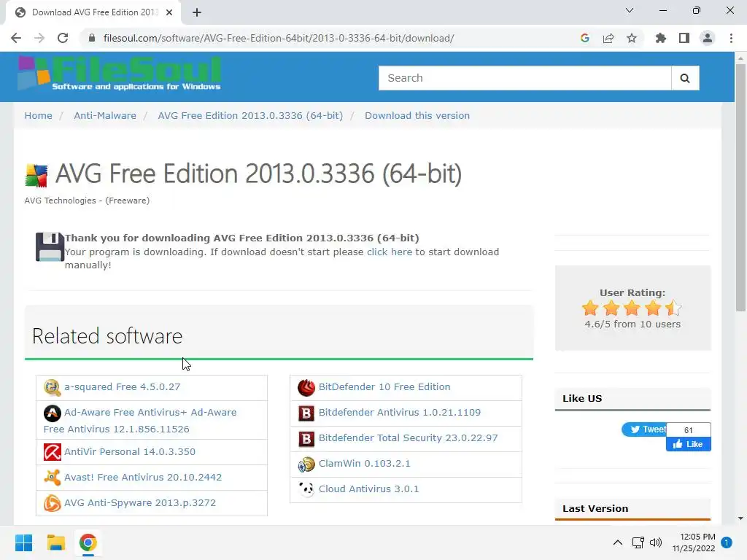747x560 pixels.
Task: Open Bitdefender Total Security 23.0.22.97 link
Action: [409, 438]
